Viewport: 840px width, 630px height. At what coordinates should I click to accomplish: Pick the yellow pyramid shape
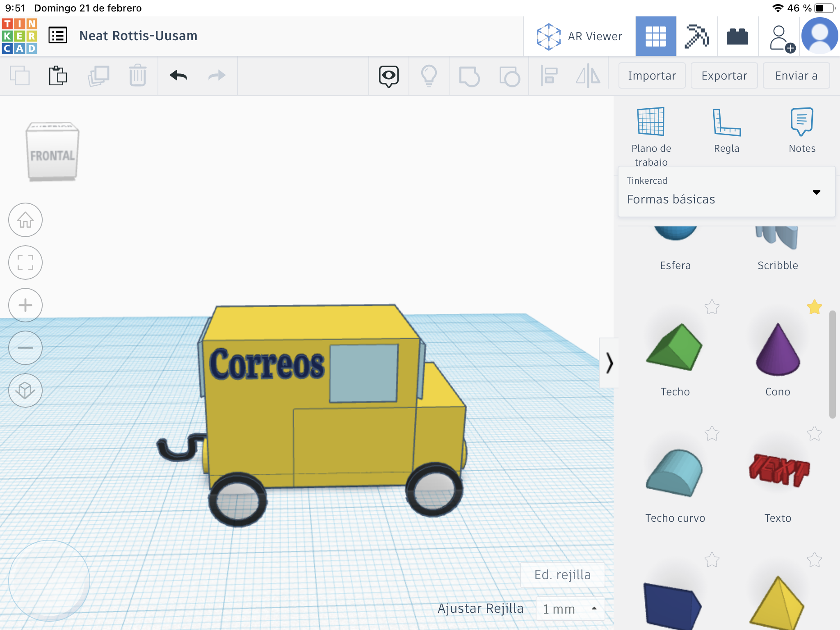pyautogui.click(x=776, y=603)
